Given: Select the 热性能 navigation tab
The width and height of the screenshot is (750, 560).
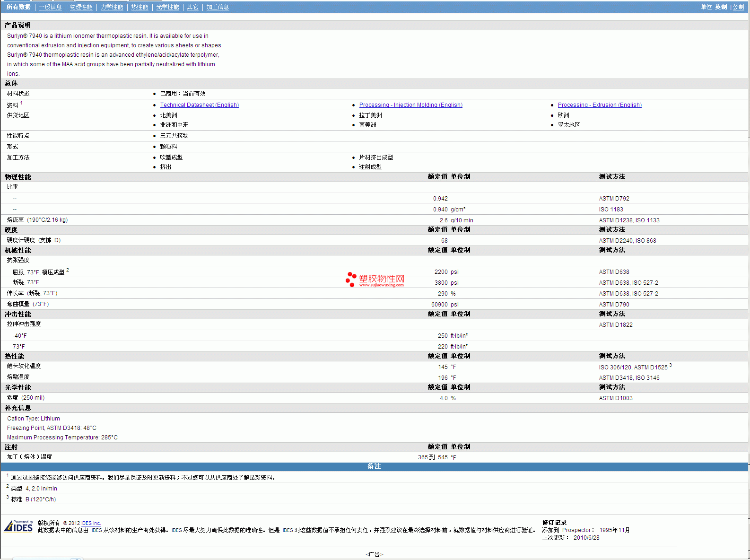Looking at the screenshot, I should coord(140,7).
